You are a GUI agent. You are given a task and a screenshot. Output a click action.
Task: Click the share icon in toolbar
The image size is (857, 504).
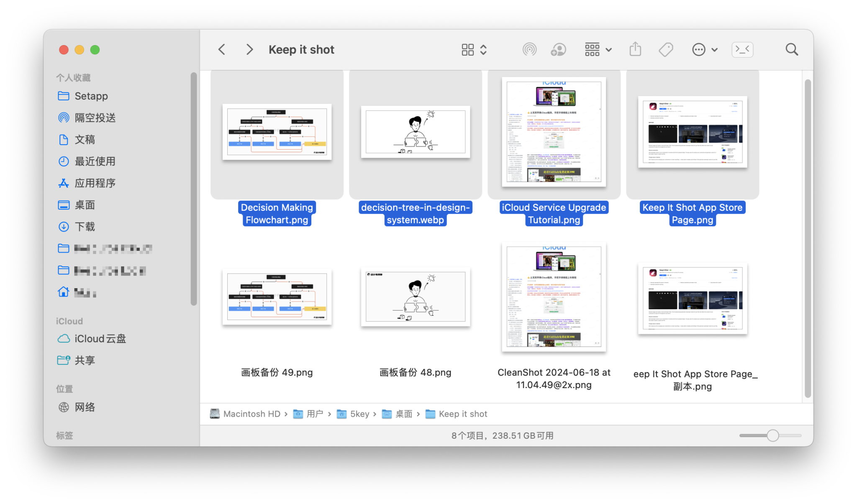[635, 49]
